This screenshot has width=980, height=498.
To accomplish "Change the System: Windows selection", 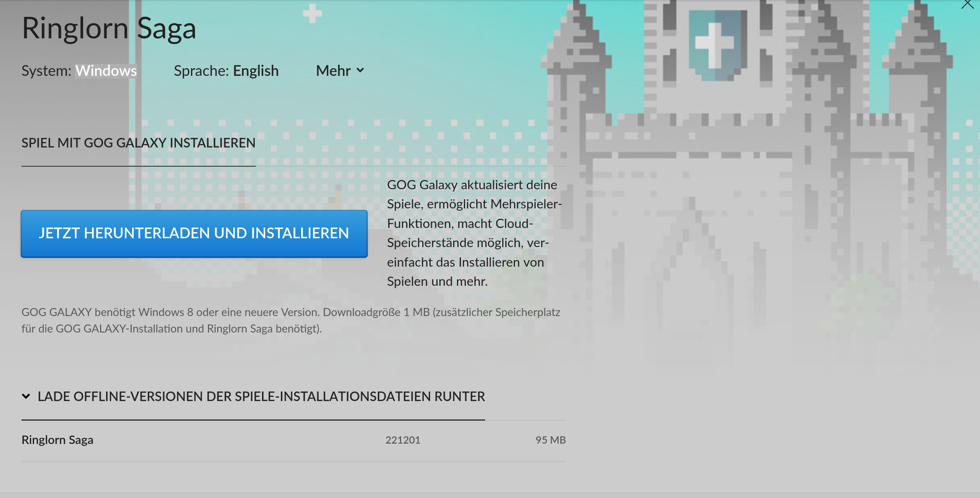I will (x=79, y=71).
